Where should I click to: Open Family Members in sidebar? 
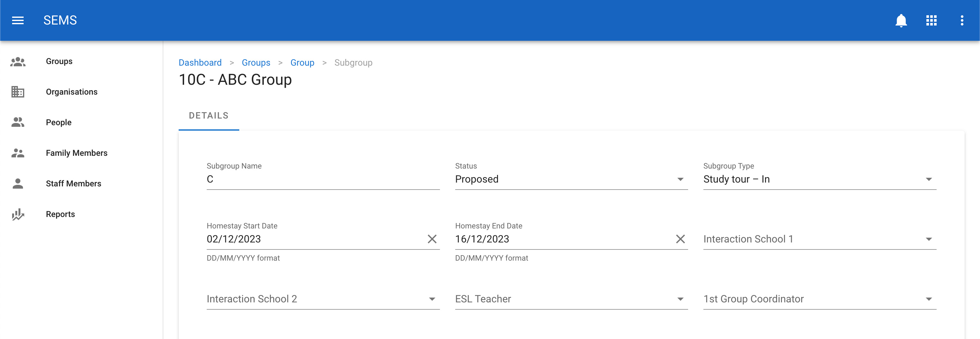click(x=77, y=153)
